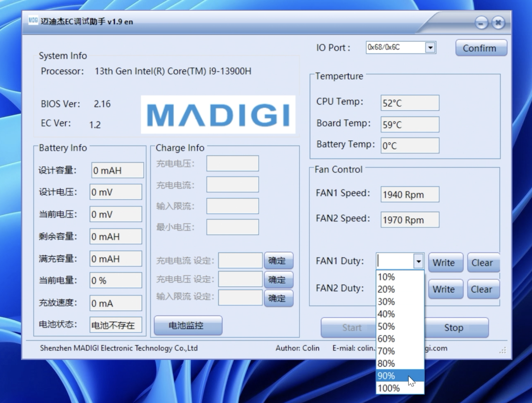Click the CPU Temp value field
This screenshot has height=403, width=532.
click(410, 103)
